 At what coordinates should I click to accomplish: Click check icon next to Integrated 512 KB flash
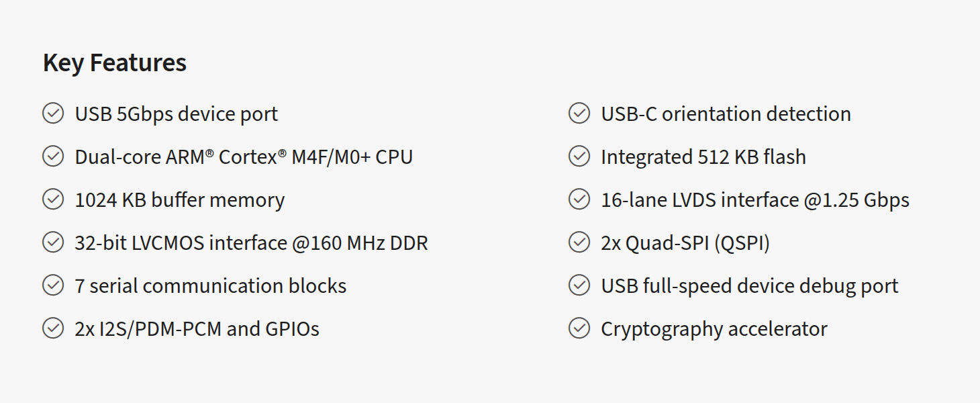tap(579, 156)
